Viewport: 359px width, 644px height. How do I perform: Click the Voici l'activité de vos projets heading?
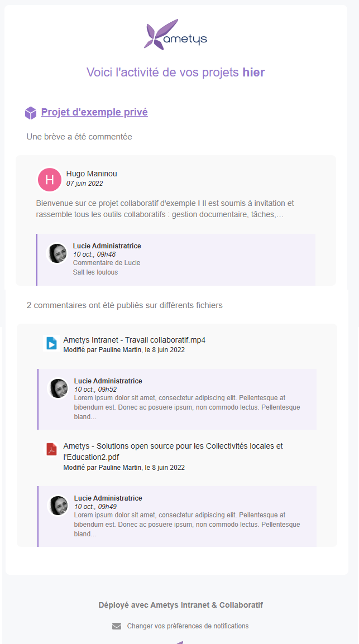pos(175,72)
